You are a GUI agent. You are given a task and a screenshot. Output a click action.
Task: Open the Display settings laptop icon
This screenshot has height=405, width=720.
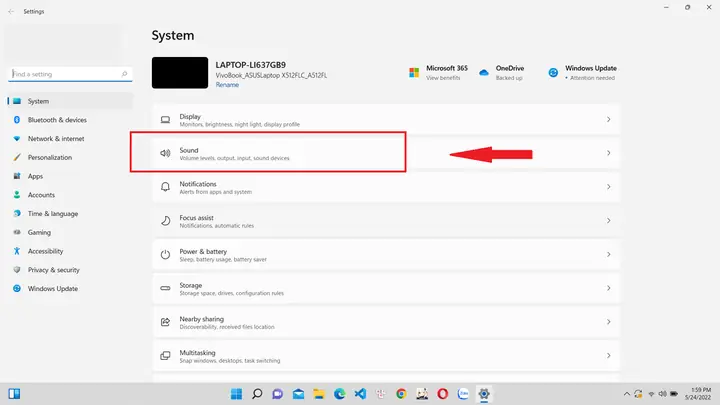coord(165,120)
